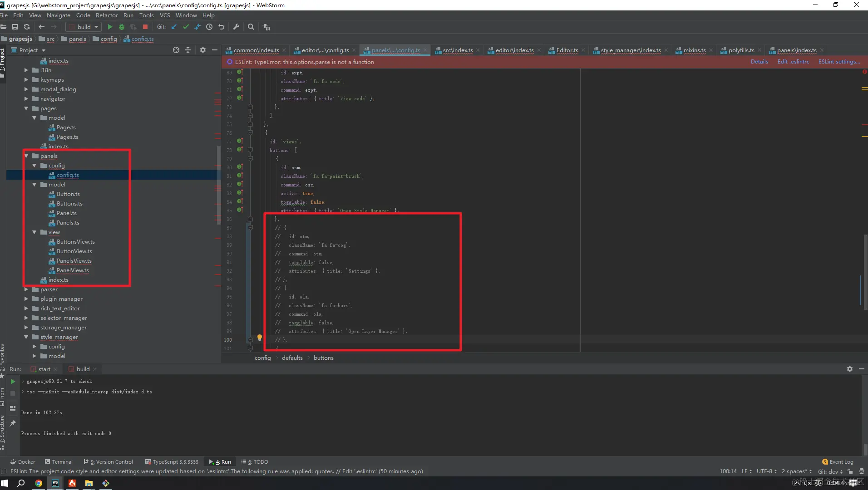Open Project panel gear settings

click(x=203, y=50)
